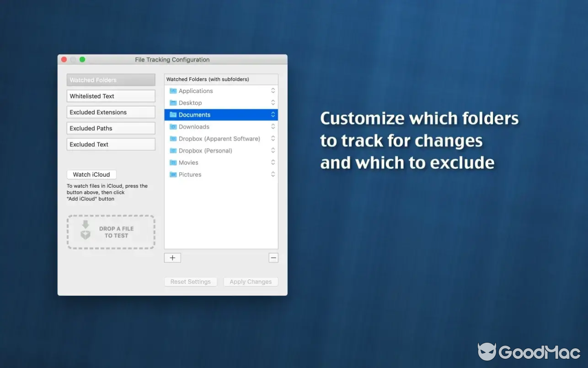
Task: Click the dashed drop-a-file test zone
Action: pyautogui.click(x=111, y=232)
